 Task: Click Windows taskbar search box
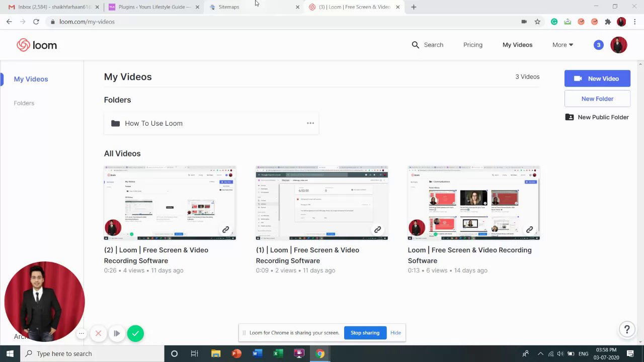pyautogui.click(x=92, y=353)
